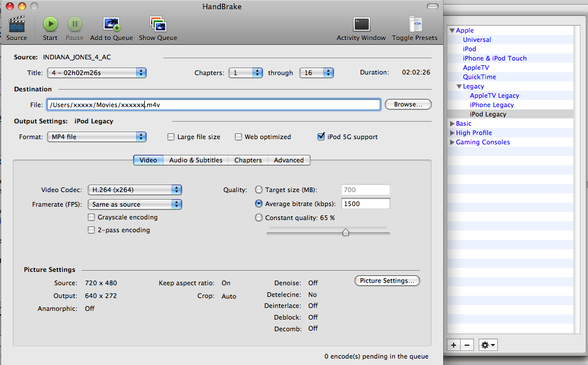Viewport: 588px width, 365px height.
Task: Select the iPod Legacy preset
Action: click(488, 114)
